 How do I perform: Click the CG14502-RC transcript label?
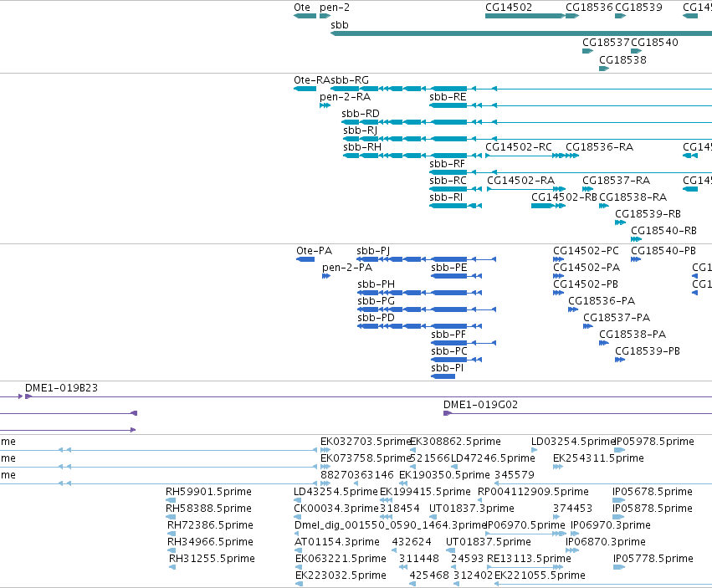[x=519, y=147]
